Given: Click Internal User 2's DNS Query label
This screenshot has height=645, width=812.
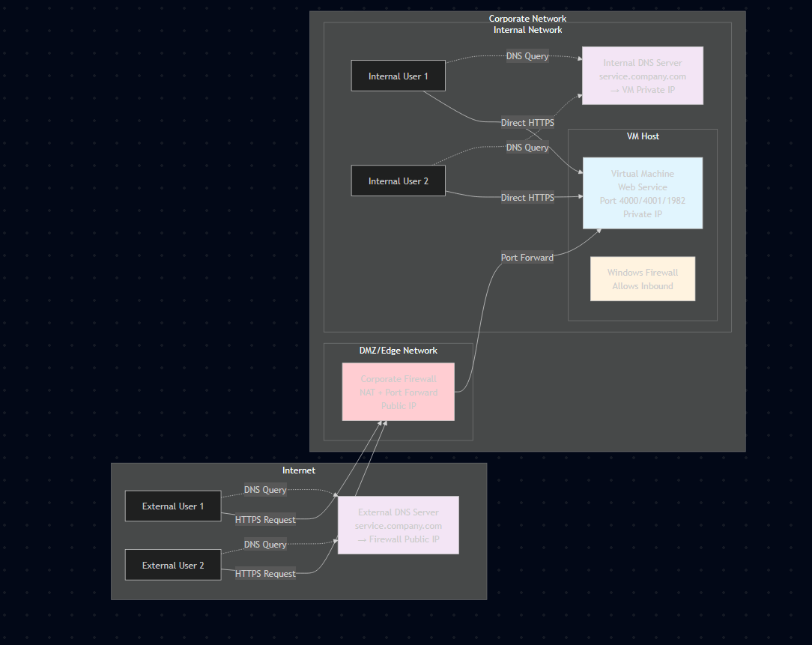Looking at the screenshot, I should (527, 147).
